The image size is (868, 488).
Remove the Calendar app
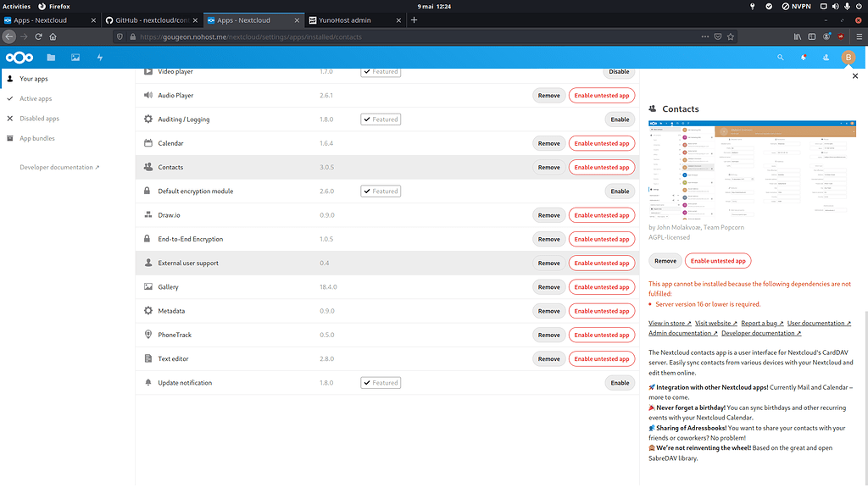click(x=548, y=143)
